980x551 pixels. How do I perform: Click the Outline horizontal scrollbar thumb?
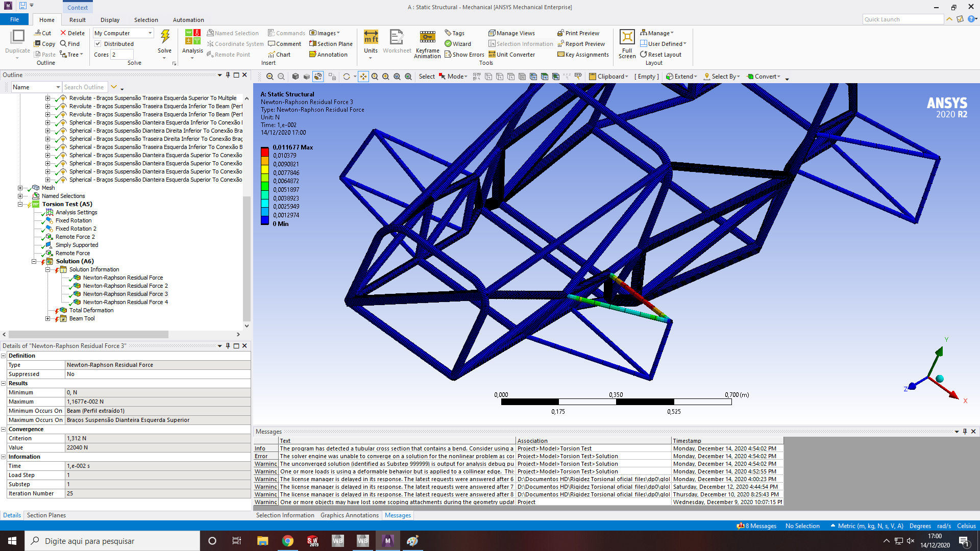88,335
